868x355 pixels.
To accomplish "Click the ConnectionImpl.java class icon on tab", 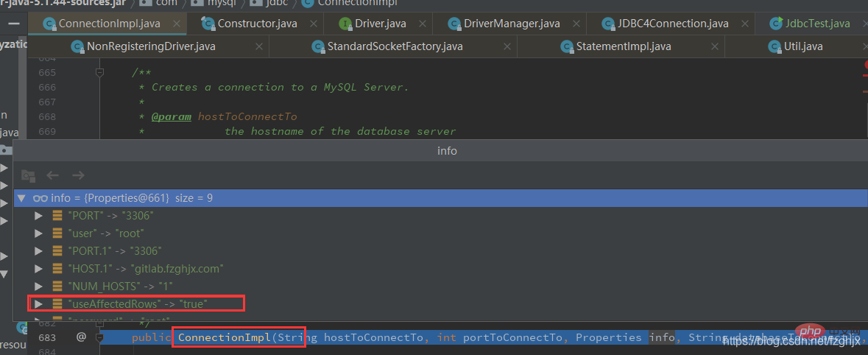I will click(50, 24).
